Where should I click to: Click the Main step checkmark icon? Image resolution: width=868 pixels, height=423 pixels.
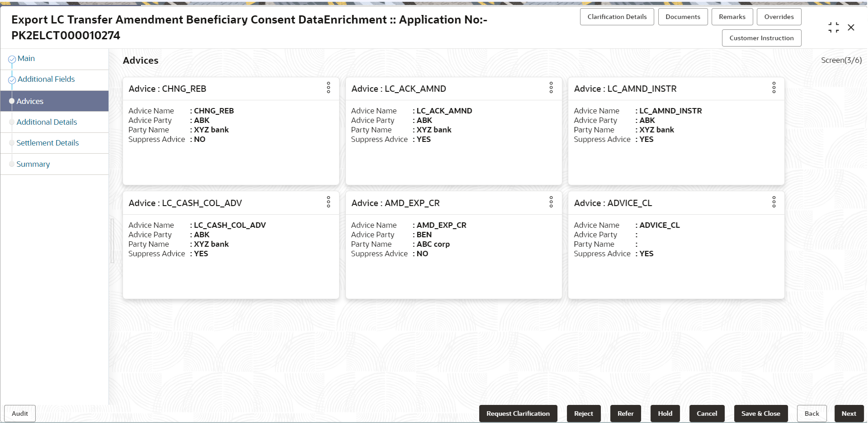tap(12, 59)
